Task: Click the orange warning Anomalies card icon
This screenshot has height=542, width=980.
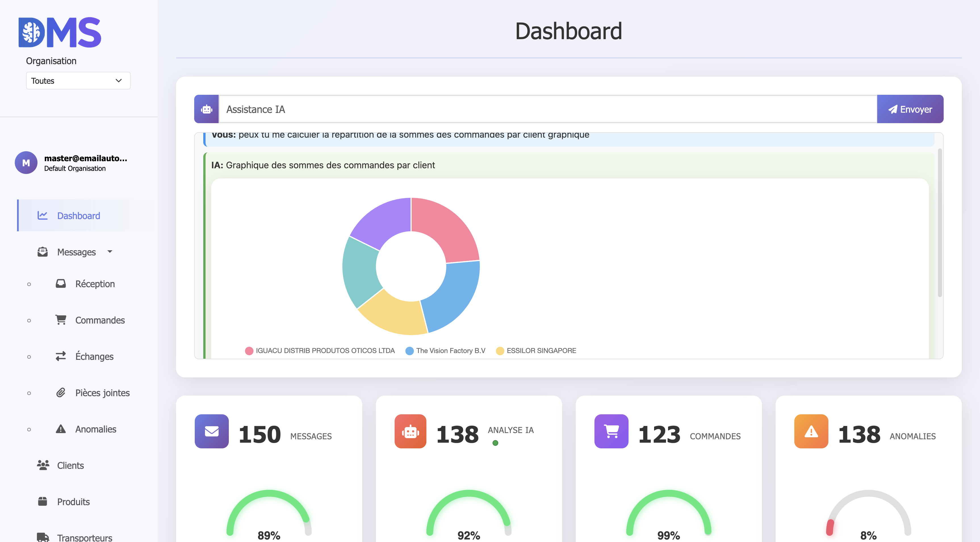Action: 811,431
